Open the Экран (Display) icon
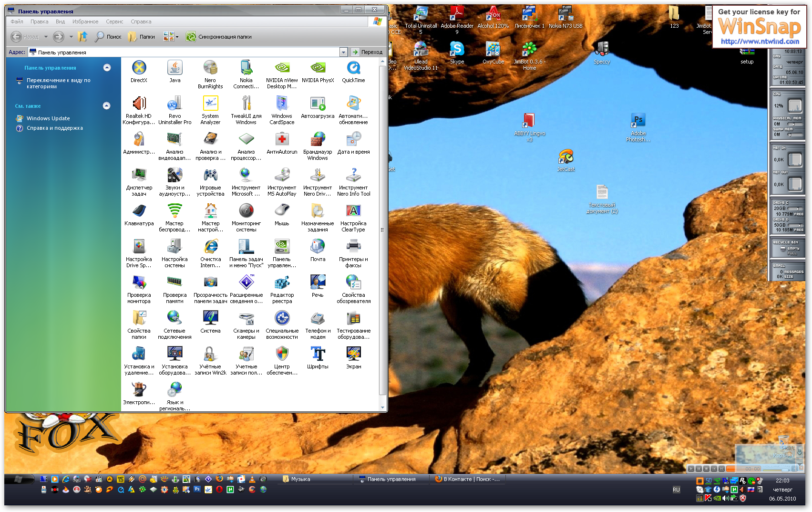 [x=353, y=355]
